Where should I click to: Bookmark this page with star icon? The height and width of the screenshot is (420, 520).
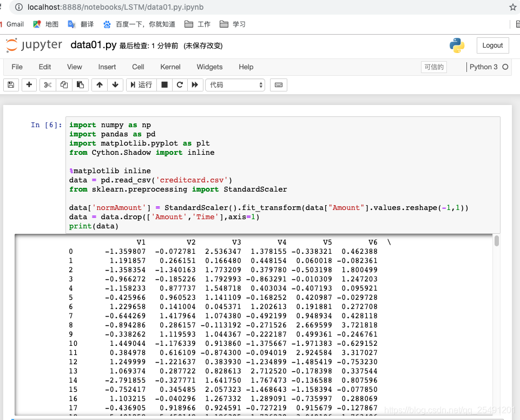pos(513,7)
